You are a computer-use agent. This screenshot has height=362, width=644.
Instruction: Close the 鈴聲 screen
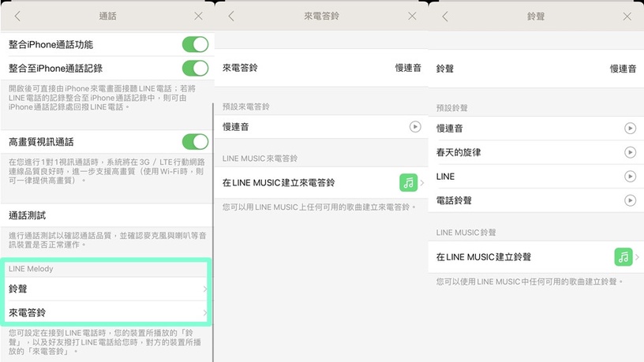coord(627,17)
